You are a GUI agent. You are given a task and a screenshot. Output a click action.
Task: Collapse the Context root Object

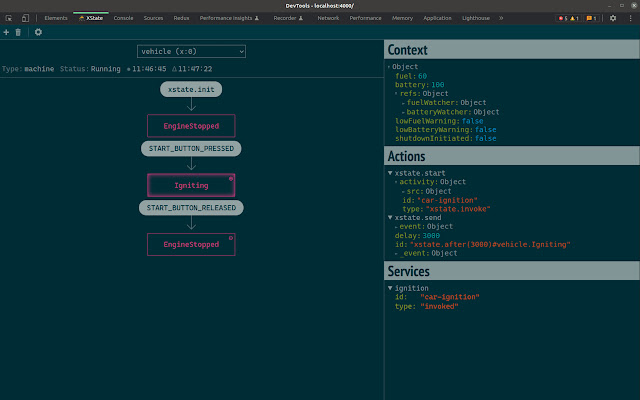click(389, 67)
